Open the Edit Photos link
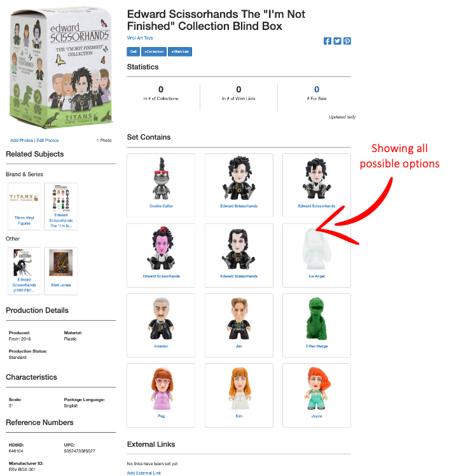 [48, 140]
